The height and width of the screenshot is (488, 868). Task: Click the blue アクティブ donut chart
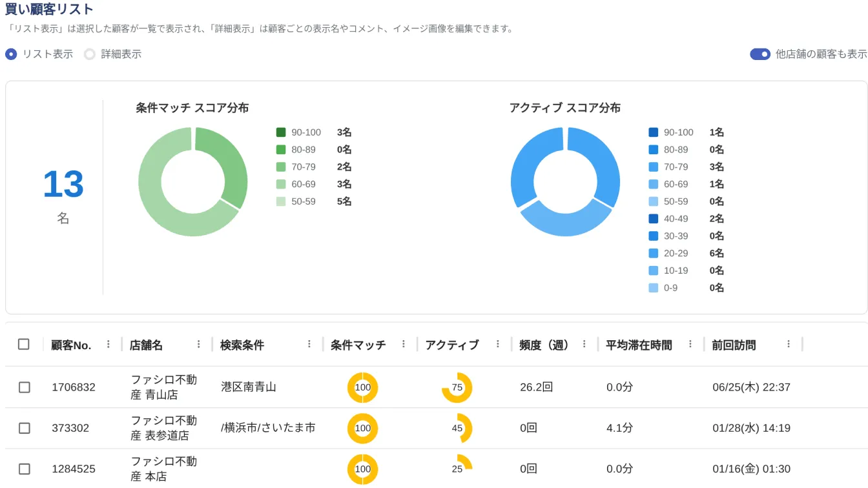565,182
